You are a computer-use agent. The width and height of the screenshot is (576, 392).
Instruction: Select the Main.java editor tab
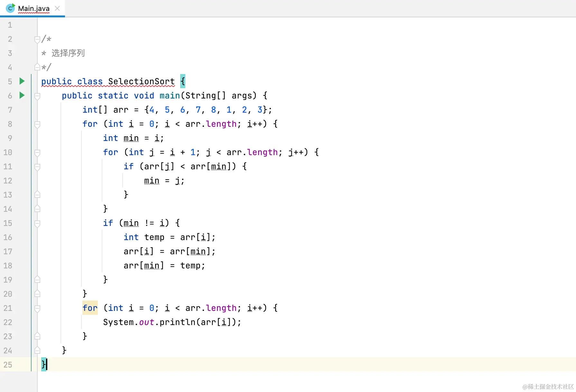click(x=32, y=8)
